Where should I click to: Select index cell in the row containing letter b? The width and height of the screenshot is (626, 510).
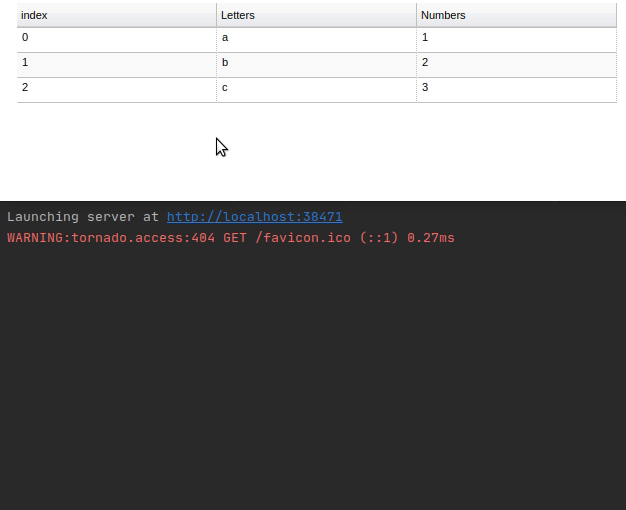[117, 65]
